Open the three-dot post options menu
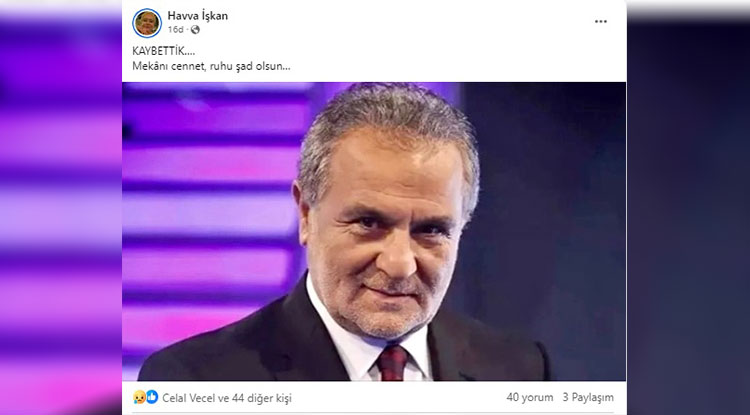 pyautogui.click(x=601, y=22)
